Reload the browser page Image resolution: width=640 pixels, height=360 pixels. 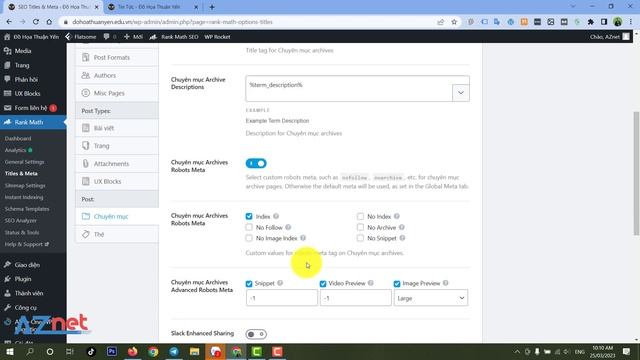coord(36,22)
